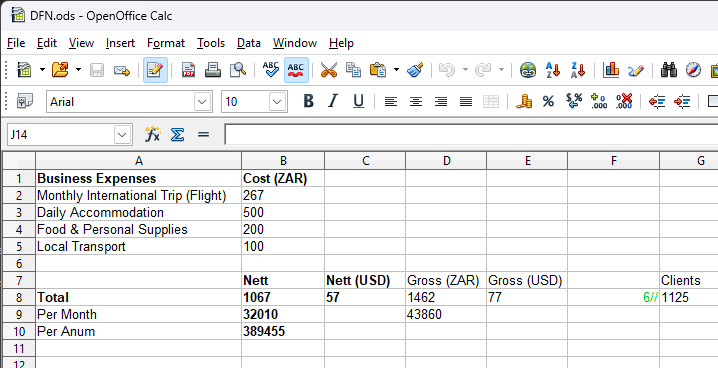This screenshot has width=718, height=368.
Task: Apply Standard number format icon
Action: point(574,101)
